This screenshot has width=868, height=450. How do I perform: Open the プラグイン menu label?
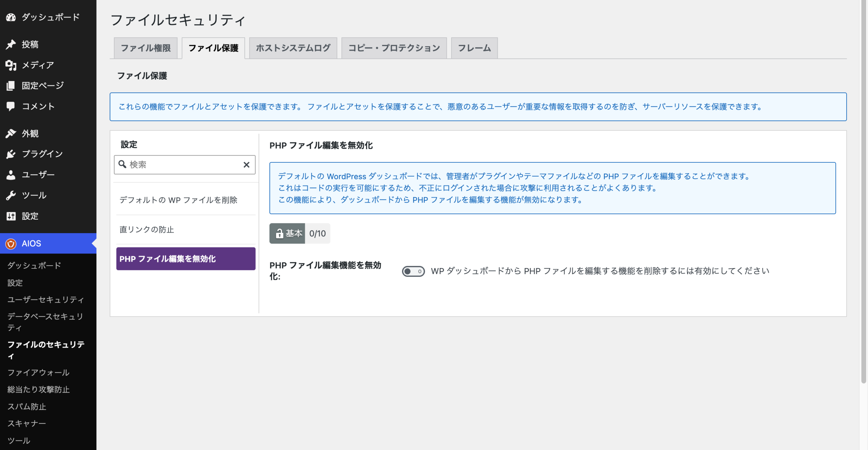tap(42, 154)
